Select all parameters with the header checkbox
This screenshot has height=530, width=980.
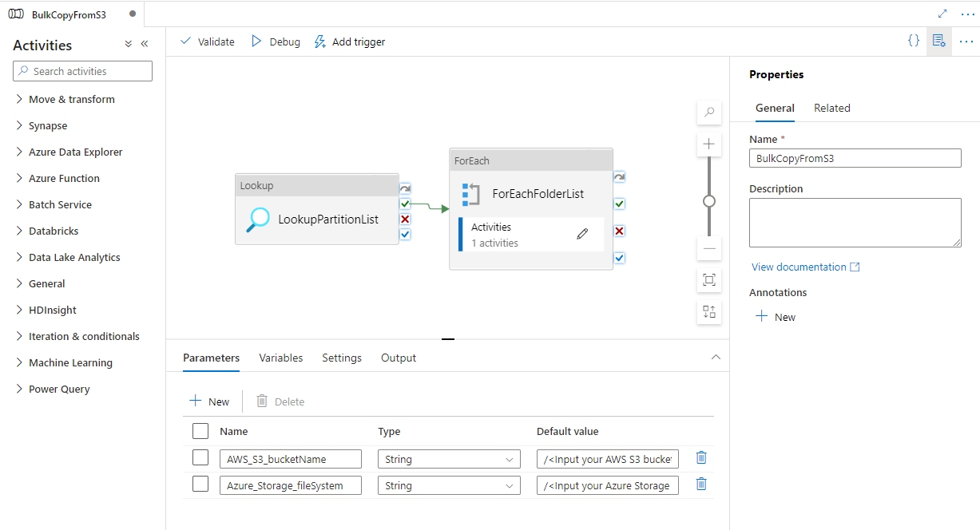tap(200, 430)
